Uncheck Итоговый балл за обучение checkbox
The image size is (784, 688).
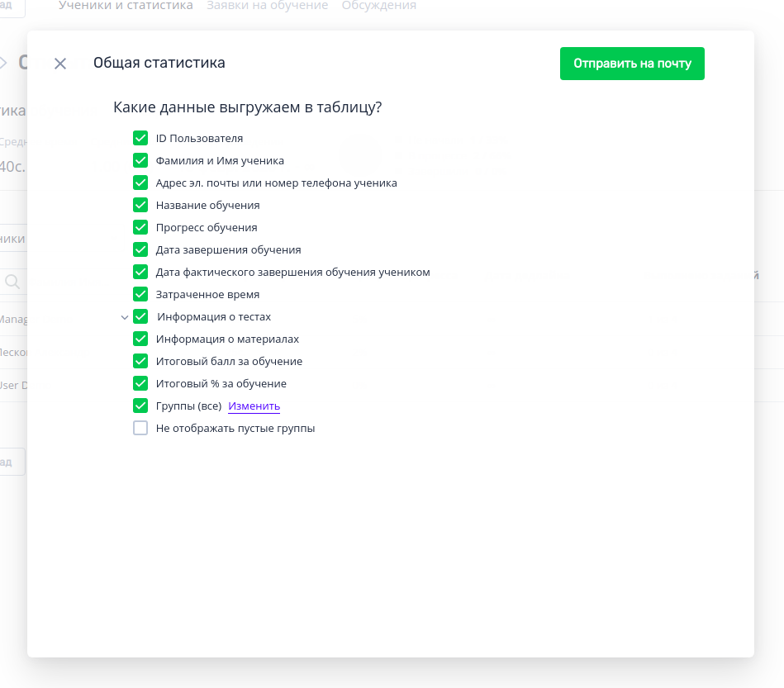click(x=140, y=361)
